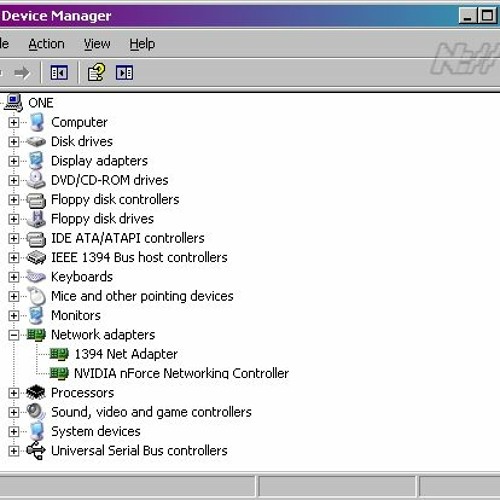Select "NVIDIA nForce Networking Controller" label
Screen dimensions: 500x500
181,373
